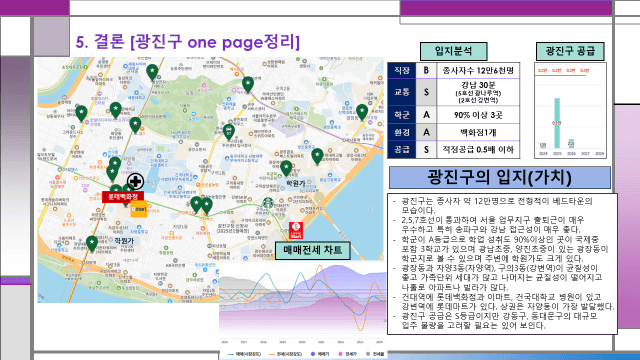Screen dimensions: 640x360
Task: Select the 공급 row header cell
Action: (402, 150)
